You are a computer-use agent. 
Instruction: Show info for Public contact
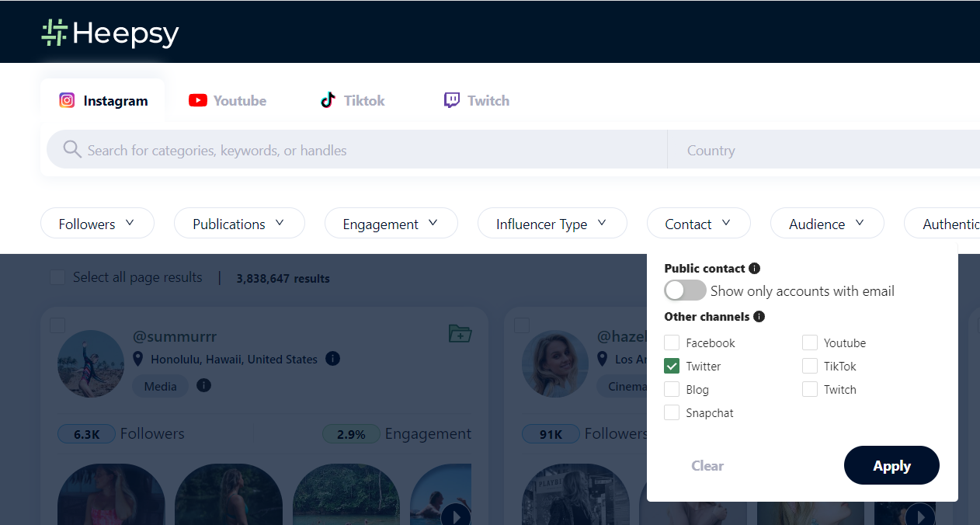(754, 268)
